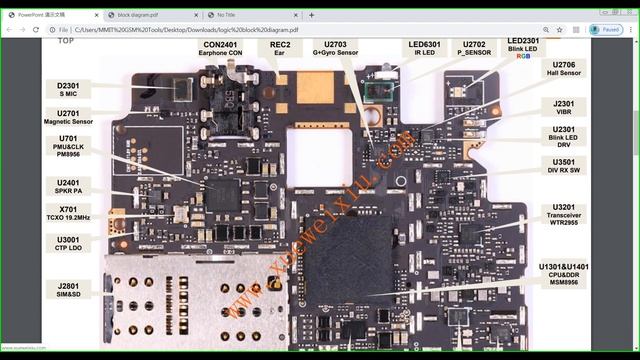Image resolution: width=640 pixels, height=360 pixels.
Task: Close the No Title tab
Action: pyautogui.click(x=296, y=15)
